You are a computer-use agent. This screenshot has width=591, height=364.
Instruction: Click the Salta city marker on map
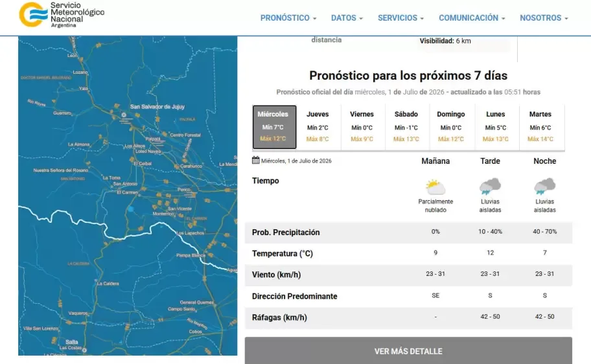84,350
